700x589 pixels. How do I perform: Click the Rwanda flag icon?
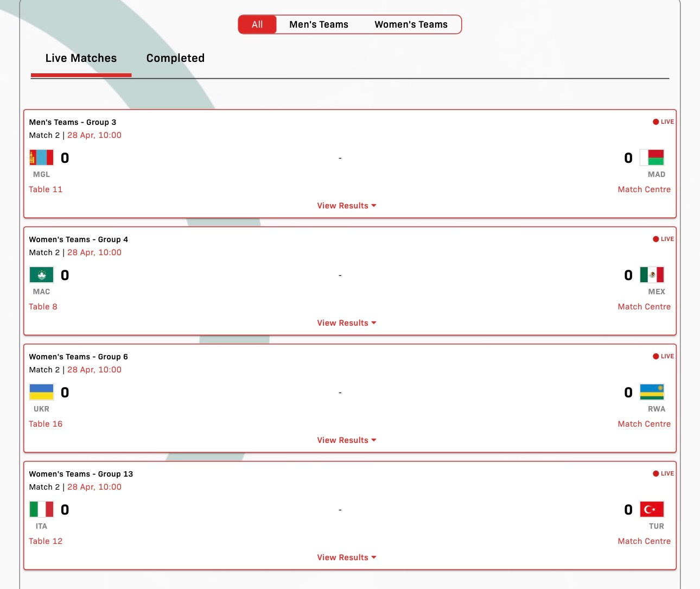652,392
